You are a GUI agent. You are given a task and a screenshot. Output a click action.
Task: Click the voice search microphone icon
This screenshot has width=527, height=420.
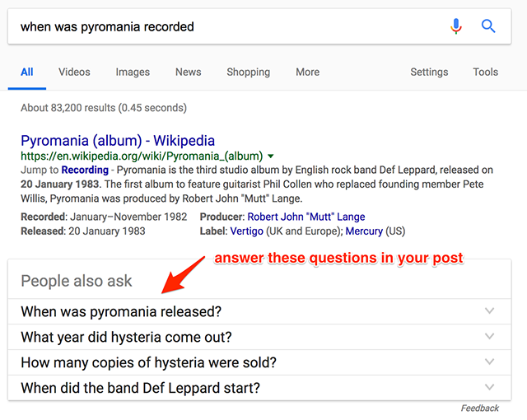click(456, 26)
